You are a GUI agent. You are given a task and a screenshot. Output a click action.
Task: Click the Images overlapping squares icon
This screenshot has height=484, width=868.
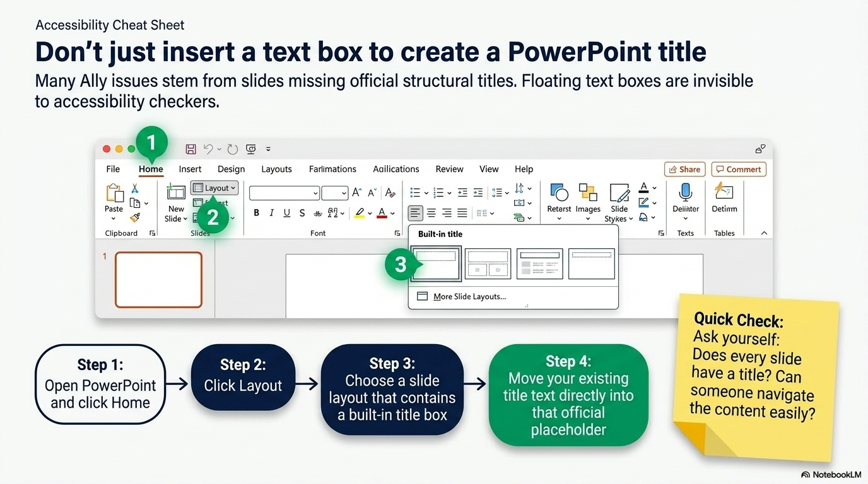588,192
